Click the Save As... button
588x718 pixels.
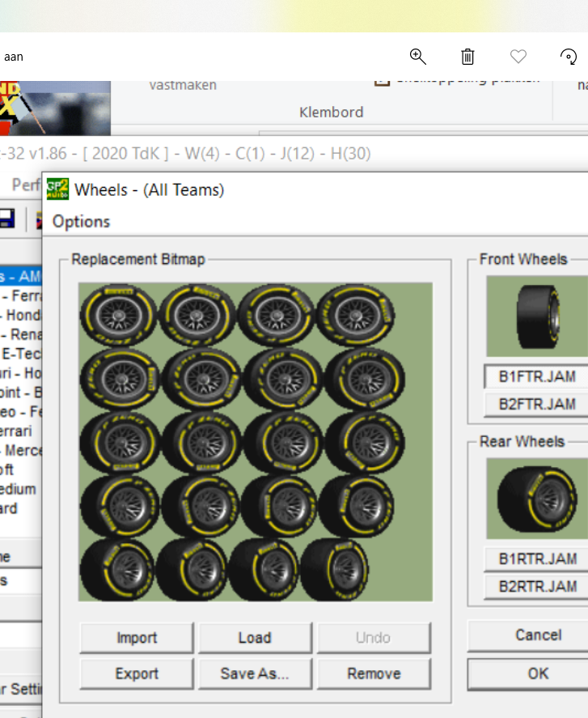255,673
